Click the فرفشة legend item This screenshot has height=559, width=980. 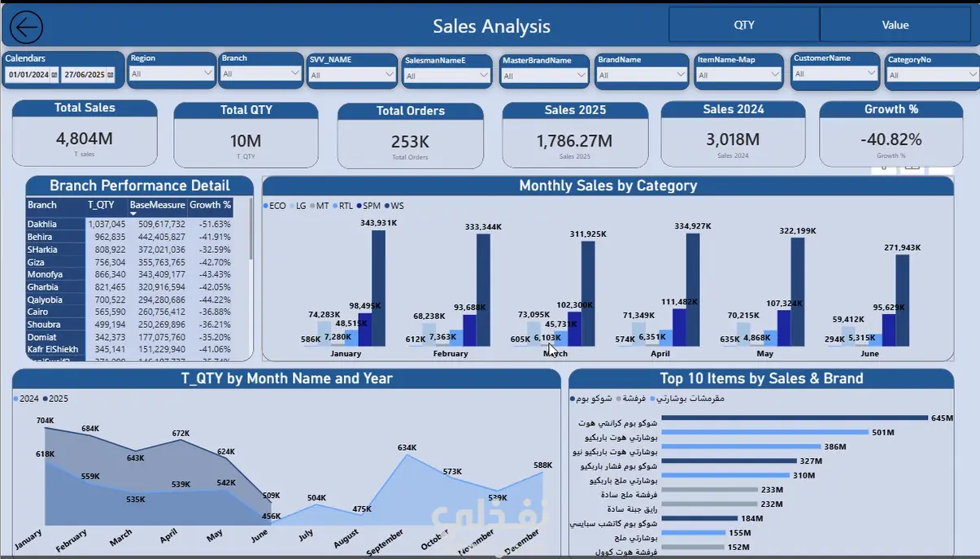click(632, 399)
